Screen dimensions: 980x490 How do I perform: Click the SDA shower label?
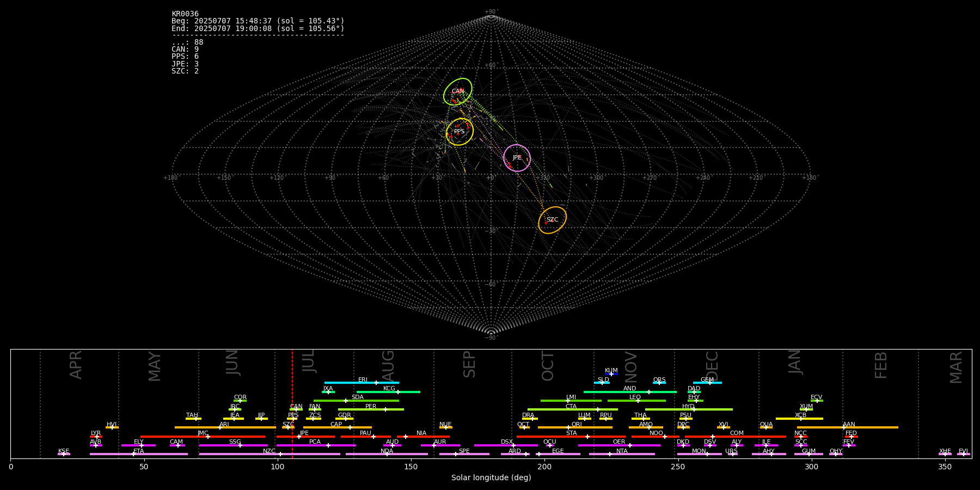click(358, 397)
